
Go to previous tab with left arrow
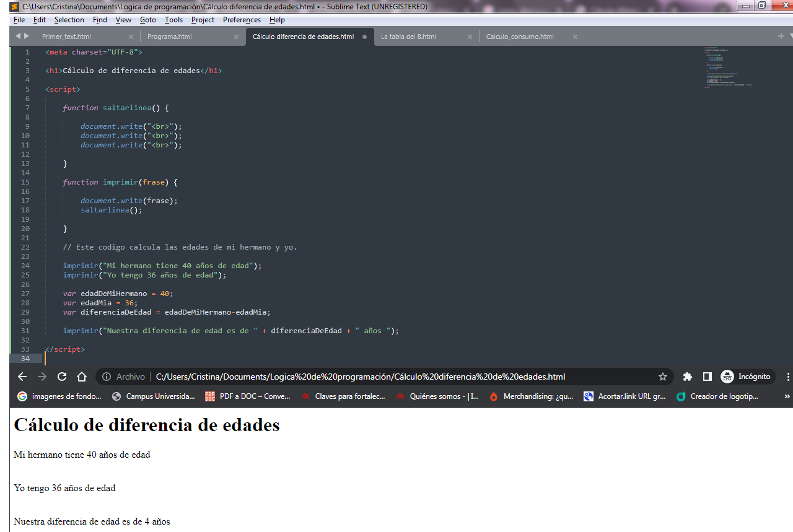(18, 37)
